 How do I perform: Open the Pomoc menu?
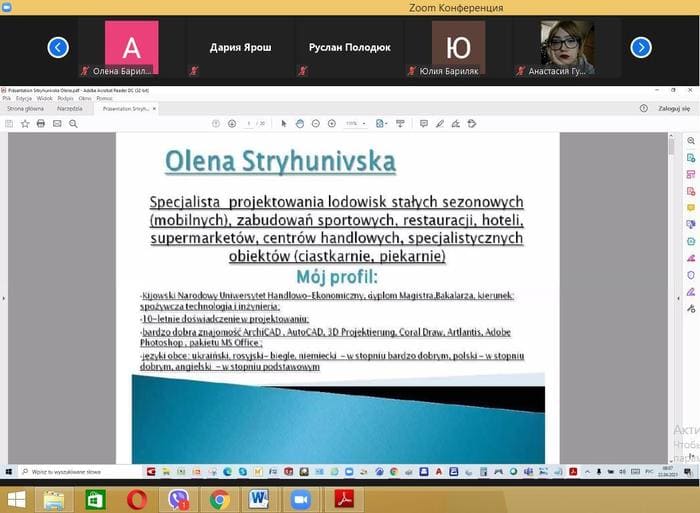(x=104, y=98)
